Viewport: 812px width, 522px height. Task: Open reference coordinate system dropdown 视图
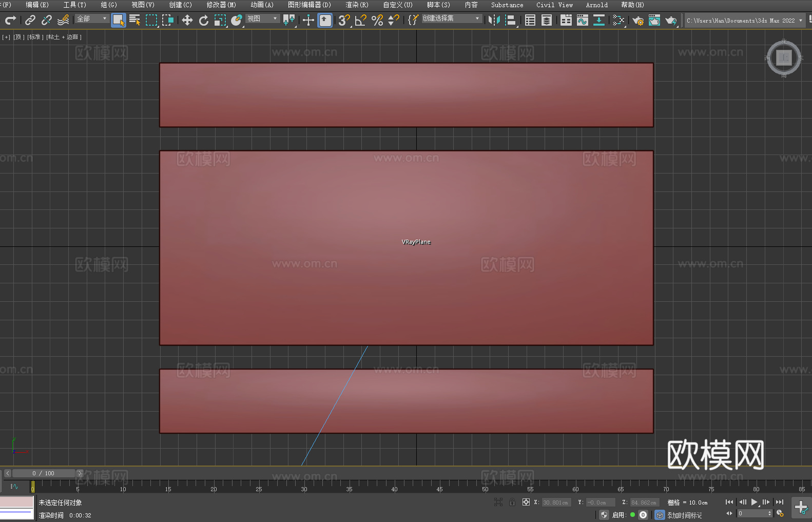pos(262,18)
